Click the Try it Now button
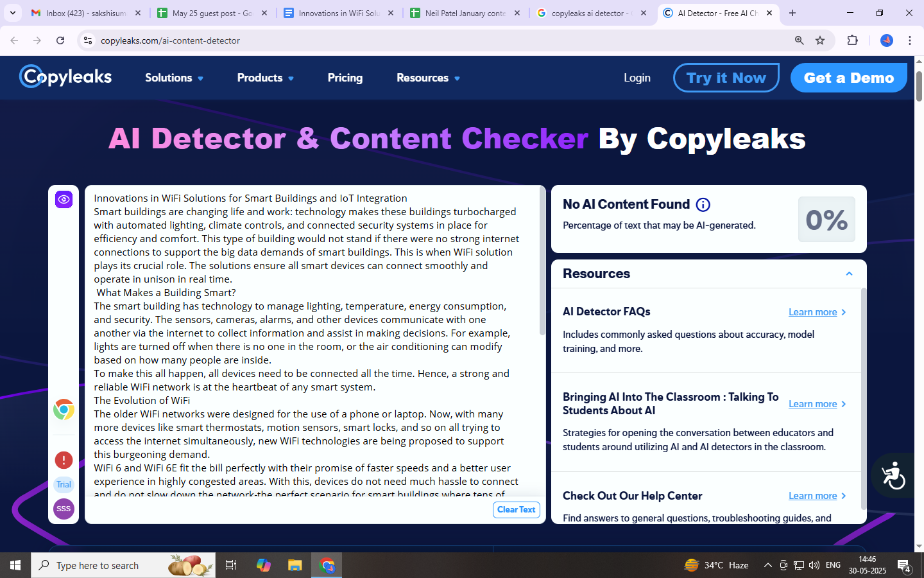Screen dimensions: 924x578 coord(726,78)
